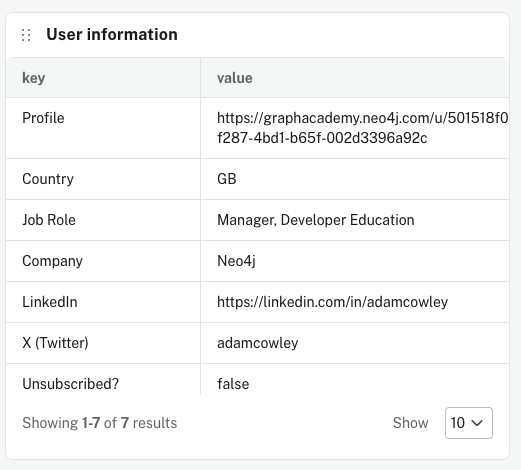Click the key column header

[x=103, y=78]
